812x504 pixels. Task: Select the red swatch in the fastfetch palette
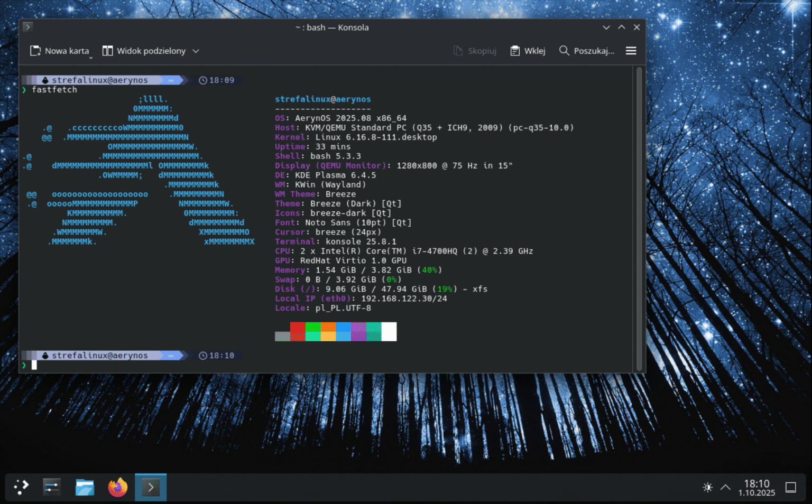[x=298, y=332]
